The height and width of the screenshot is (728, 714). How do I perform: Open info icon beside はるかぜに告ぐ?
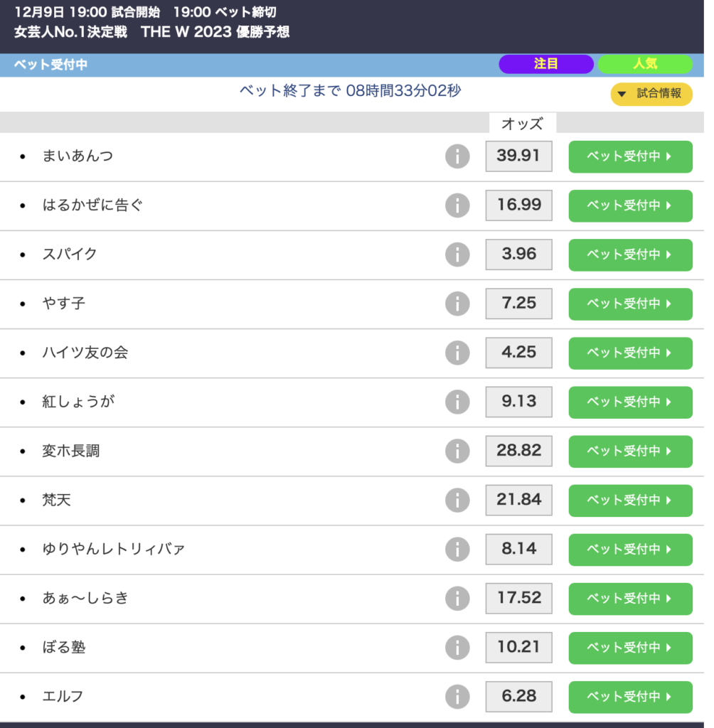click(x=457, y=205)
